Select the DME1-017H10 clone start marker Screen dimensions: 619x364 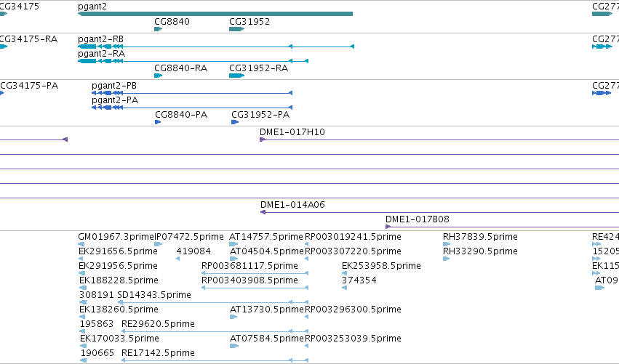tap(263, 139)
